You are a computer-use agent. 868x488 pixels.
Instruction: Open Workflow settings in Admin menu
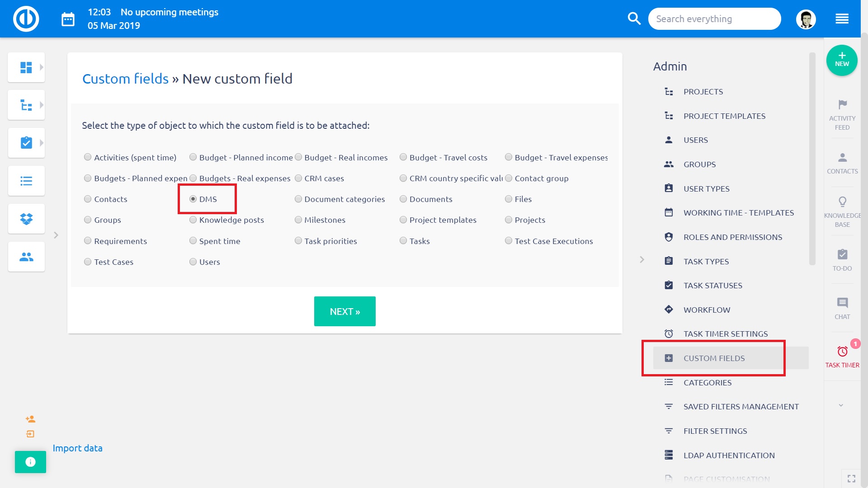click(x=707, y=310)
